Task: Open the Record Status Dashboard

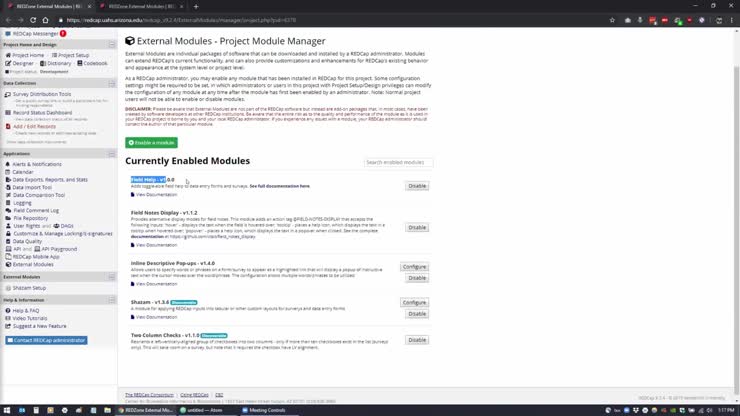Action: [42, 112]
